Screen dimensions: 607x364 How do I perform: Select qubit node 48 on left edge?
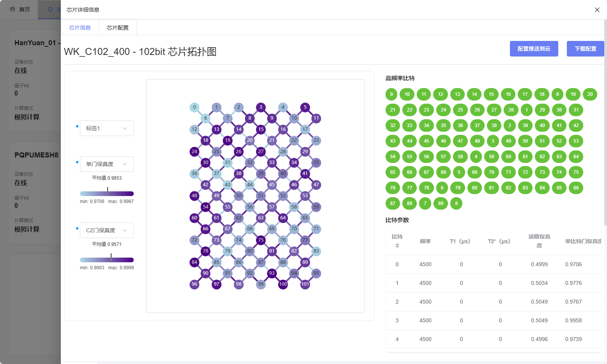pos(194,196)
